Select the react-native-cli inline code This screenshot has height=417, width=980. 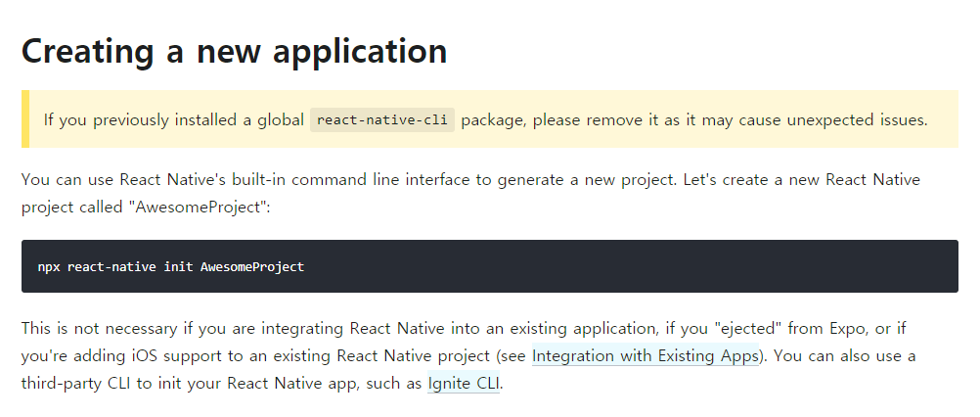[x=381, y=120]
